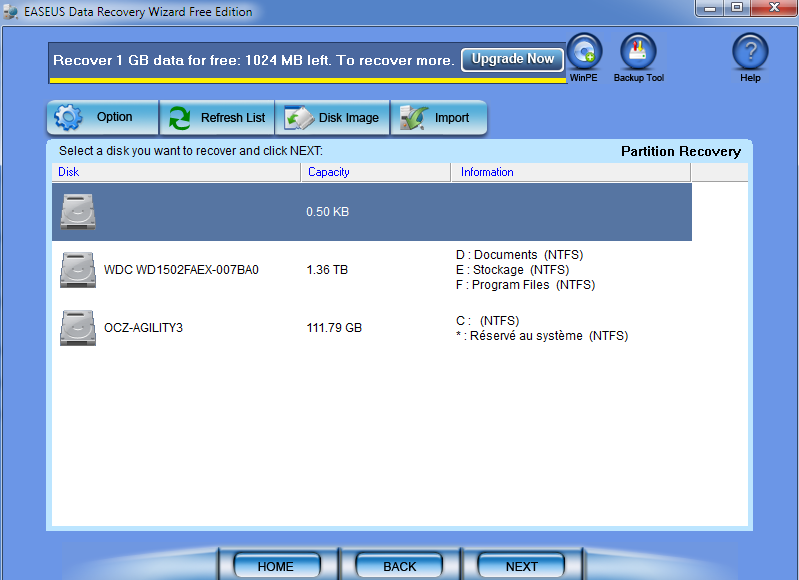Click the Upgrade Now button
Viewport: 799px width, 580px height.
(513, 59)
